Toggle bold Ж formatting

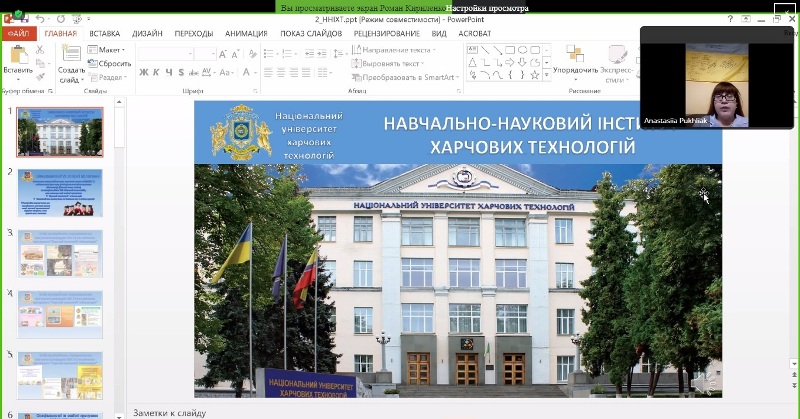[144, 72]
